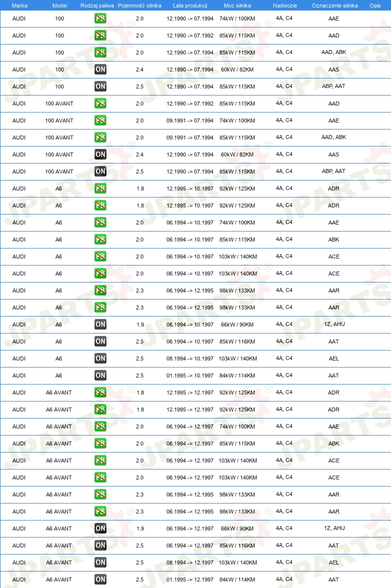Click the ON icon in A6 AVANT 1Z, AHU row

100,528
